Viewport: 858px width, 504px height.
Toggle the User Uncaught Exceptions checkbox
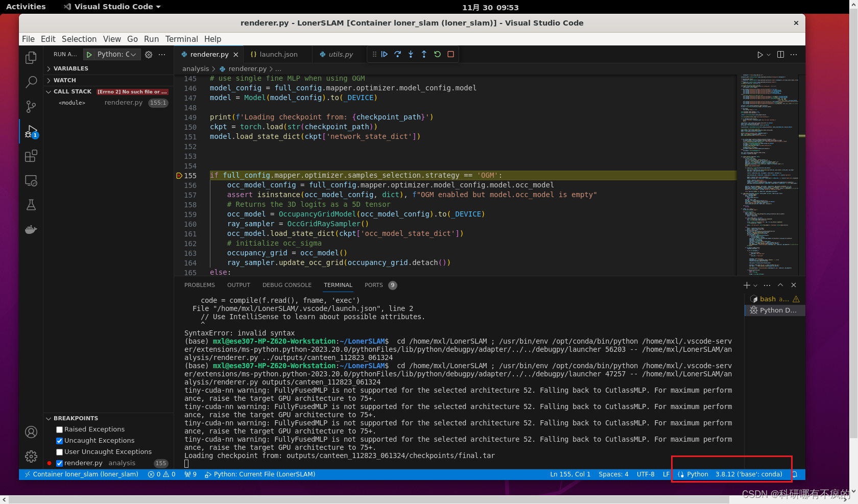tap(59, 452)
